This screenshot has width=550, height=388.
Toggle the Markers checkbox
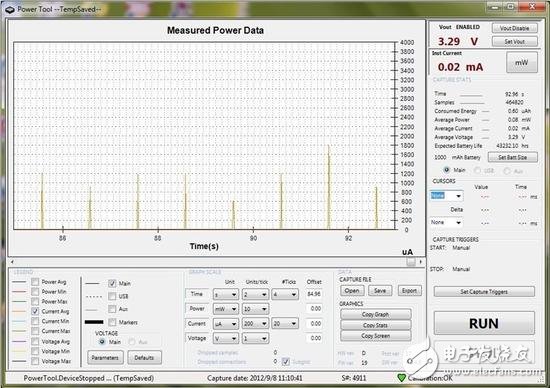pos(112,322)
